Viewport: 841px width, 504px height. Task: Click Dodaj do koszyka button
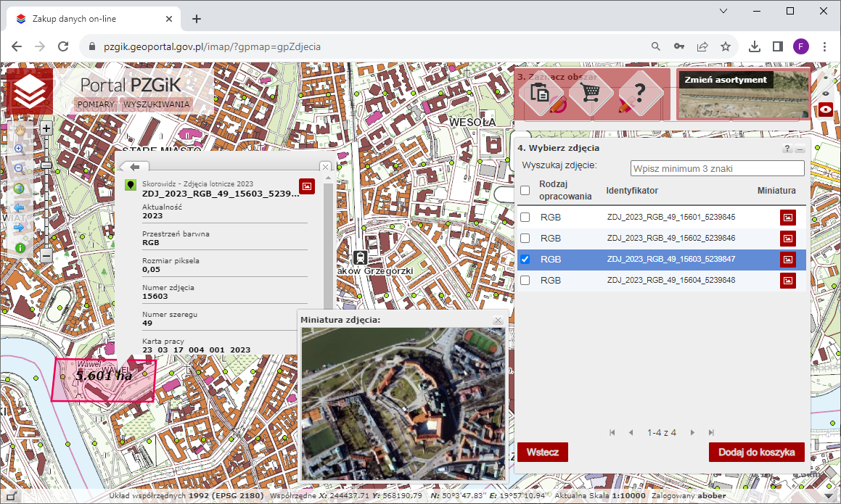pyautogui.click(x=756, y=453)
